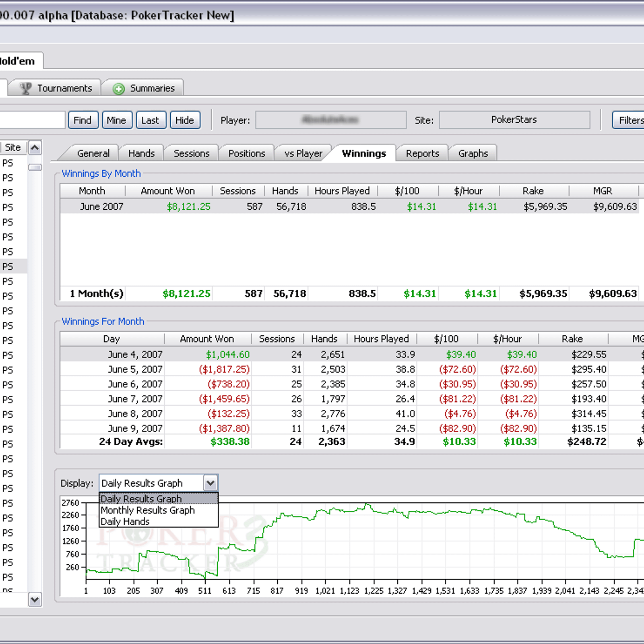Viewport: 644px width, 644px height.
Task: Choose Monthly Results Graph option
Action: point(159,510)
